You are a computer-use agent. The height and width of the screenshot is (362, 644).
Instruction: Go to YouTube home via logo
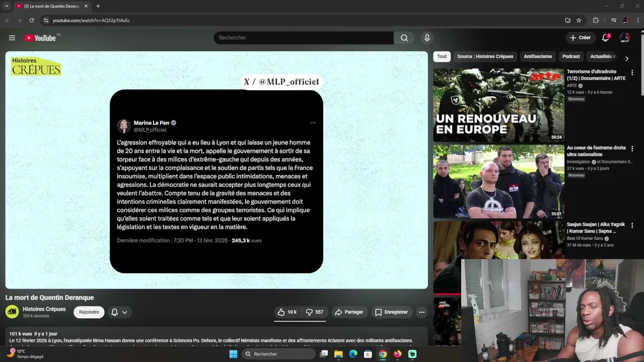pos(40,38)
